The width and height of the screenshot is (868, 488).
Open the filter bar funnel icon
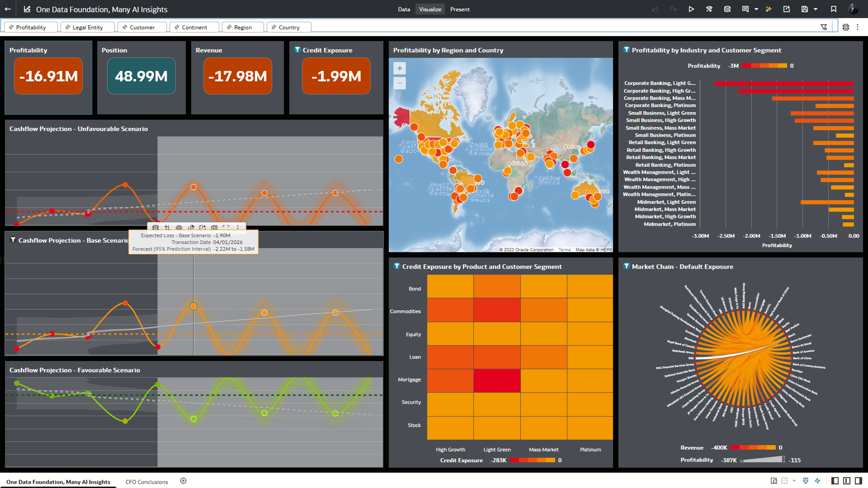824,27
